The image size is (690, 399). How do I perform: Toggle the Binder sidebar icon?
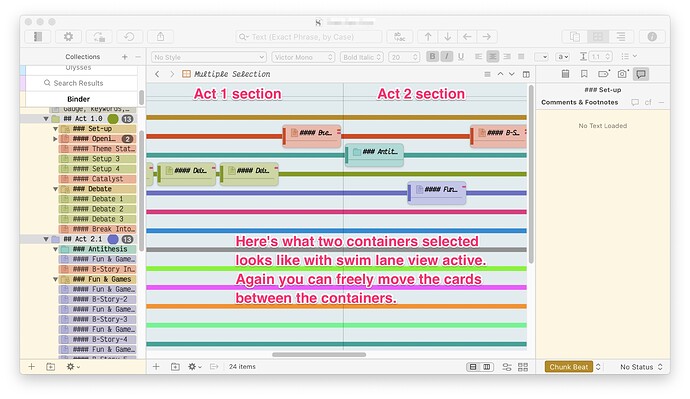(x=38, y=37)
